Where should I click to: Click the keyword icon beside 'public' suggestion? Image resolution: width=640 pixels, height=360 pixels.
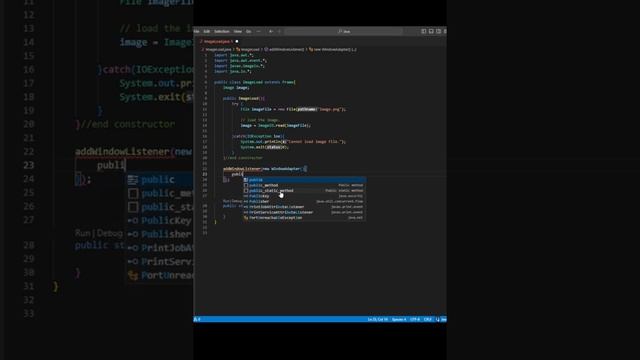pos(246,180)
